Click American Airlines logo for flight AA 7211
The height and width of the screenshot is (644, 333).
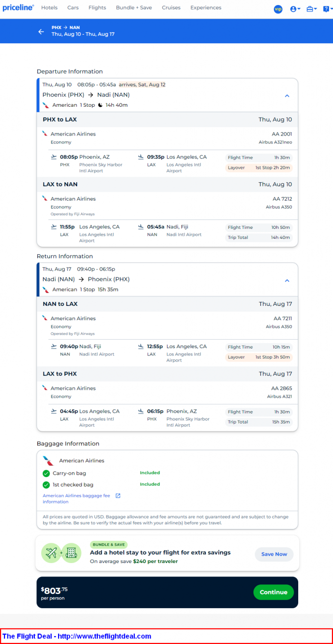45,318
